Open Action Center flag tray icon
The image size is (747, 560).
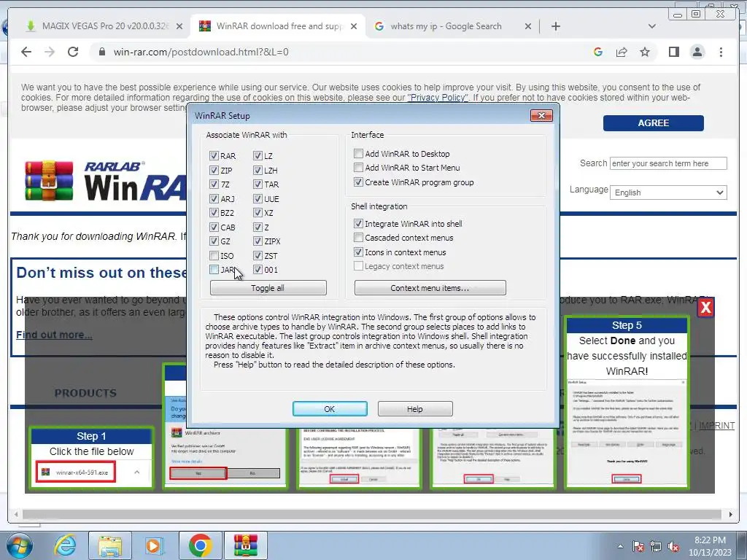pyautogui.click(x=638, y=546)
